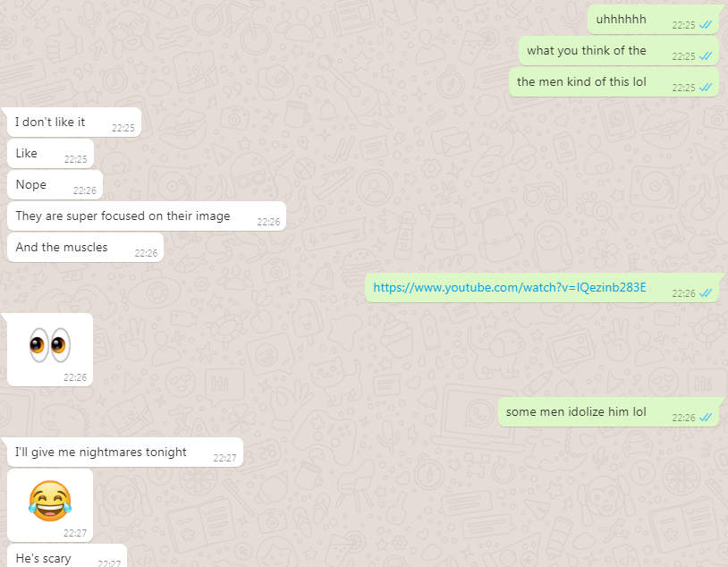
Task: Click 'some men idolize him lol' message bubble
Action: 609,412
